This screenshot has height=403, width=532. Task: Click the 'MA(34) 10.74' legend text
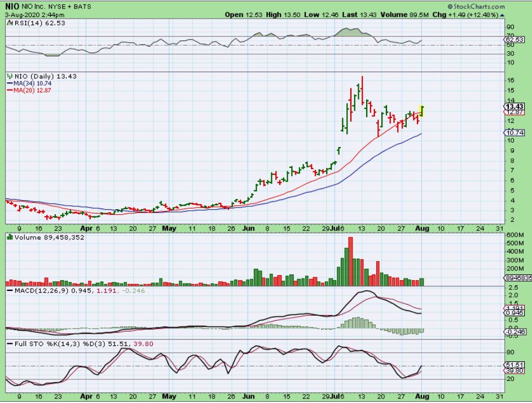[x=32, y=83]
